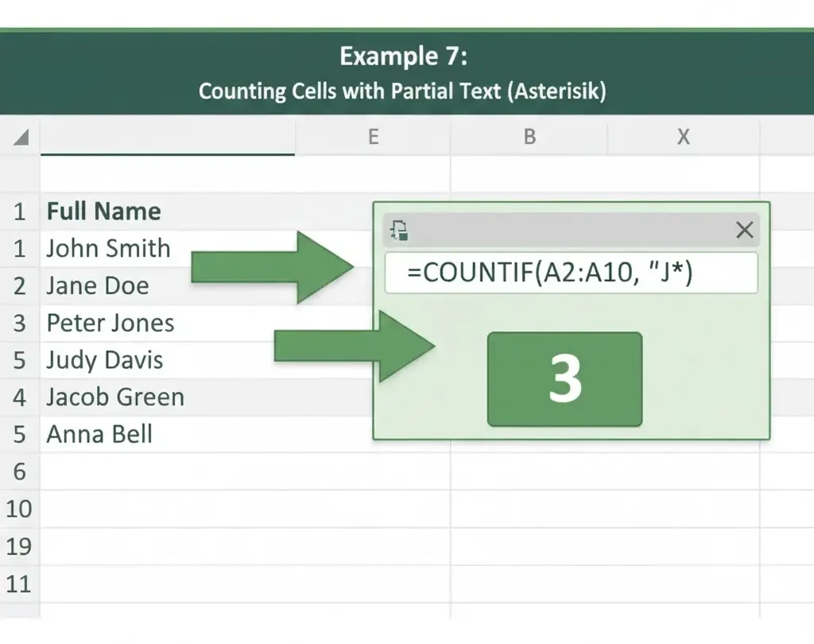
Task: Select the row header numbered 6
Action: coord(19,471)
